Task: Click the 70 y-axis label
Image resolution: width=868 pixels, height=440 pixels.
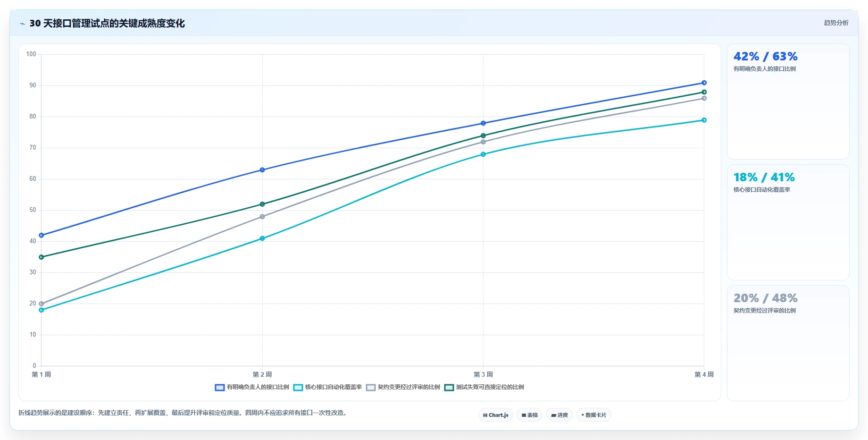Action: 33,148
